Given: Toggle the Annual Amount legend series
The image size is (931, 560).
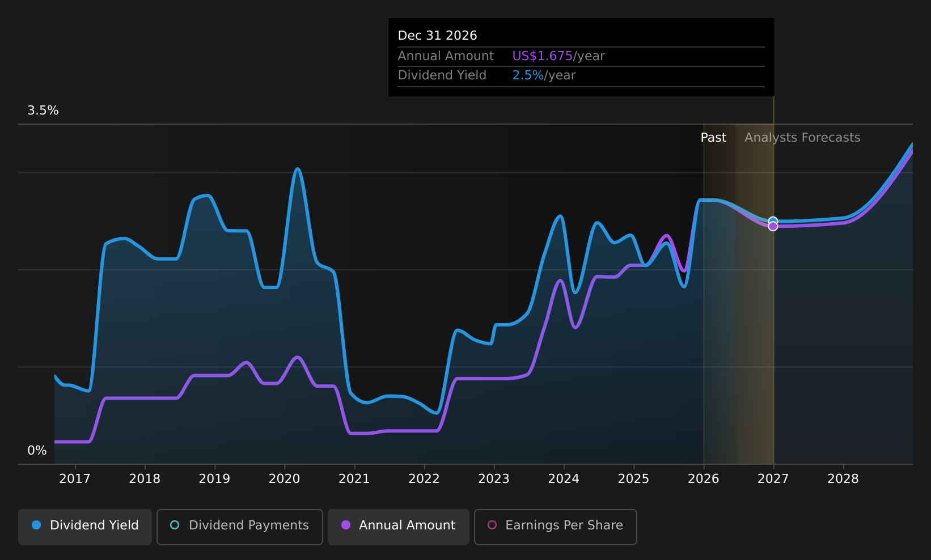Looking at the screenshot, I should 399,527.
